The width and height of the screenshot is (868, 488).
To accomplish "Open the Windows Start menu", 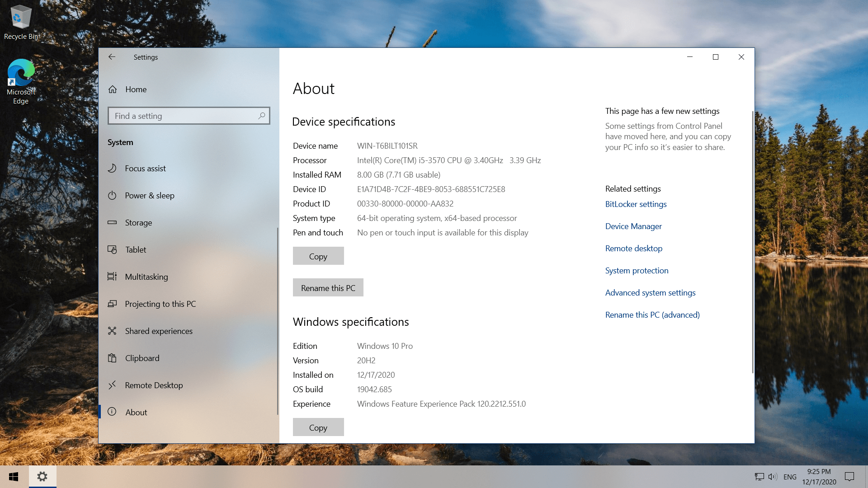I will coord(14,477).
